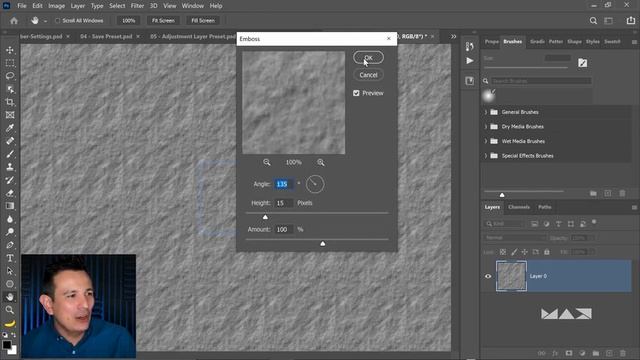
Task: Click the Fit Screen button
Action: click(163, 20)
